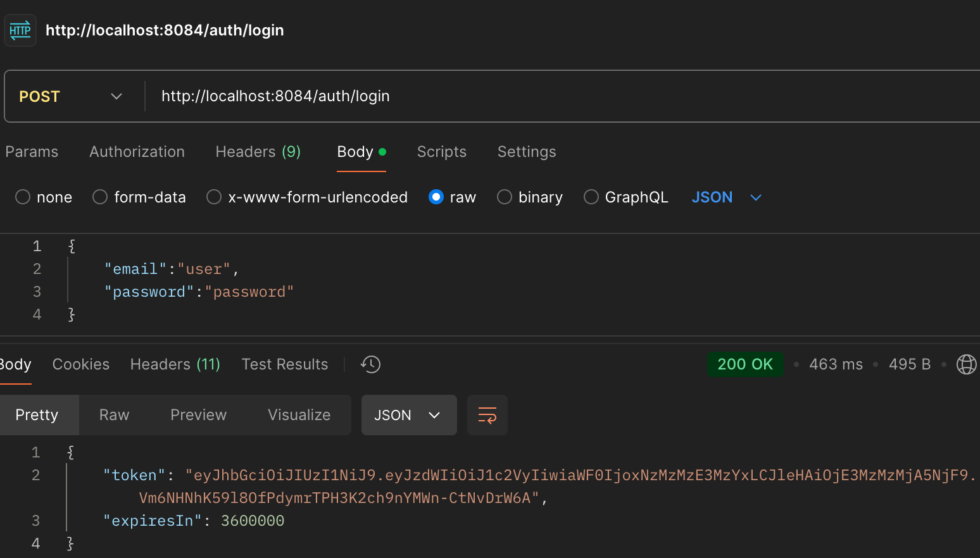Click the opening brace on request line 1
Viewport: 980px width, 558px height.
click(72, 246)
